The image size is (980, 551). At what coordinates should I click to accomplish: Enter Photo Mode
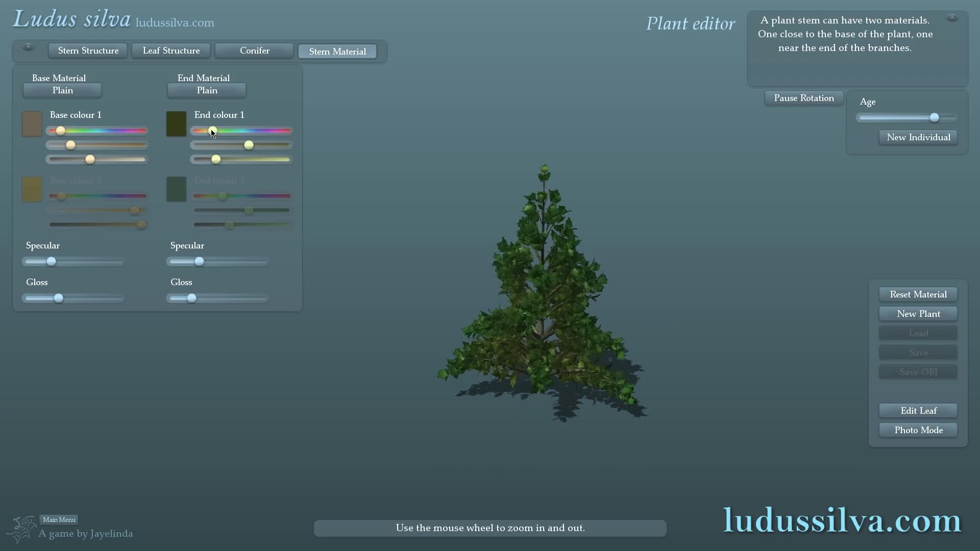pos(918,430)
